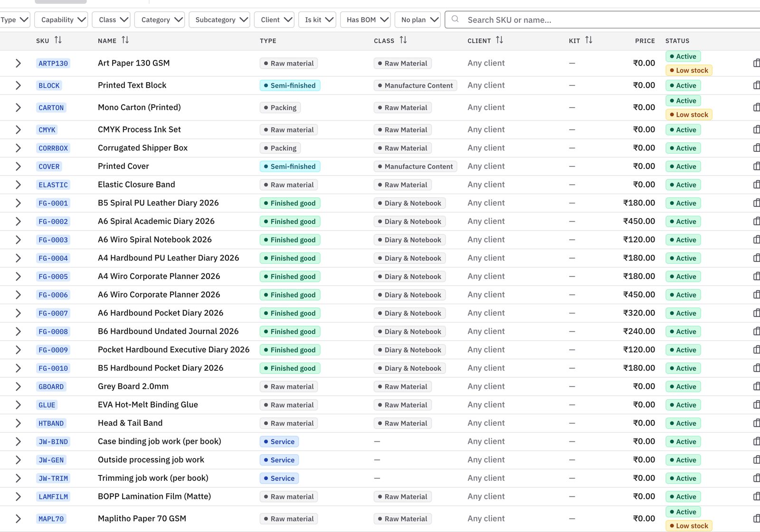Sort the table by the SKU sort arrows

point(58,40)
